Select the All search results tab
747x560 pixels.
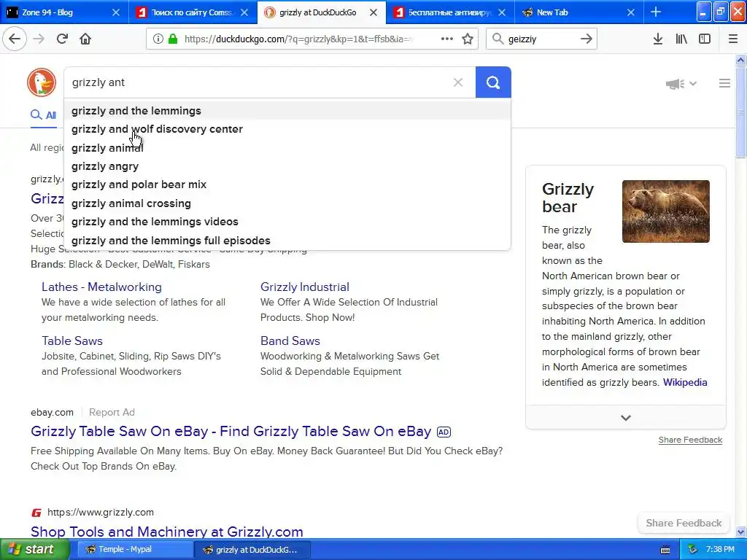pyautogui.click(x=43, y=114)
